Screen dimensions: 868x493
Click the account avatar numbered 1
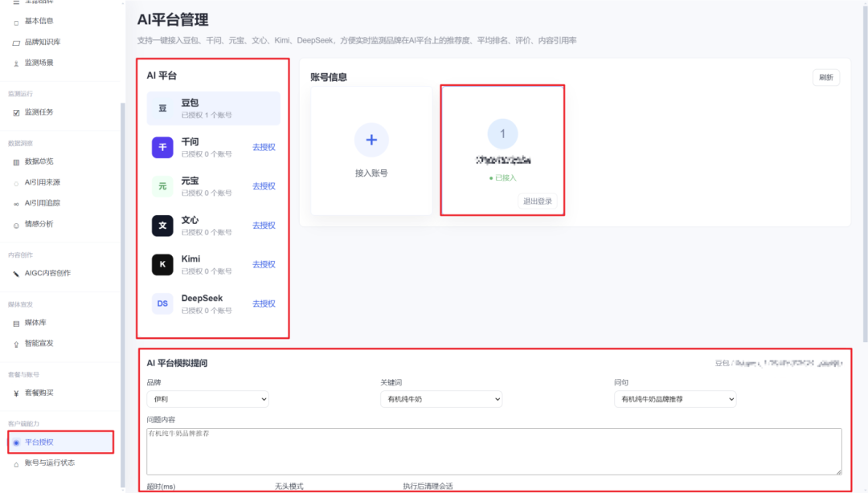tap(502, 134)
